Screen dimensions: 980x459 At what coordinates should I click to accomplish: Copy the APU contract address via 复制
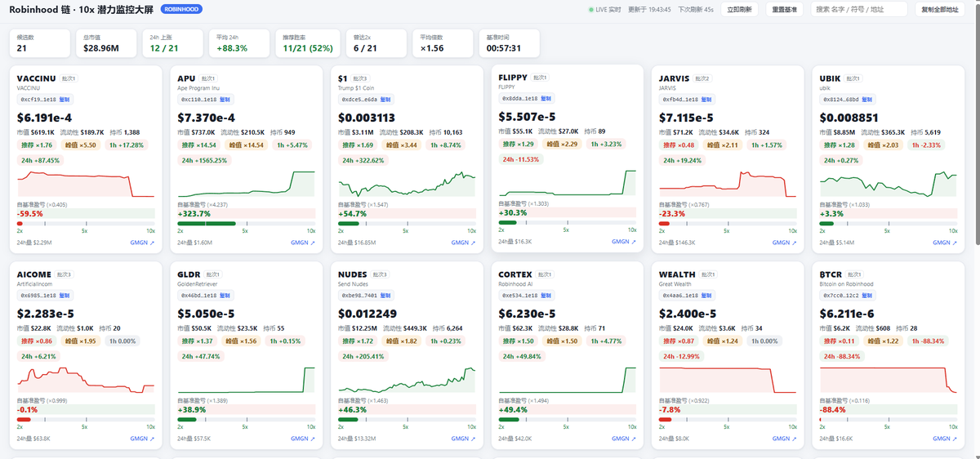(226, 98)
